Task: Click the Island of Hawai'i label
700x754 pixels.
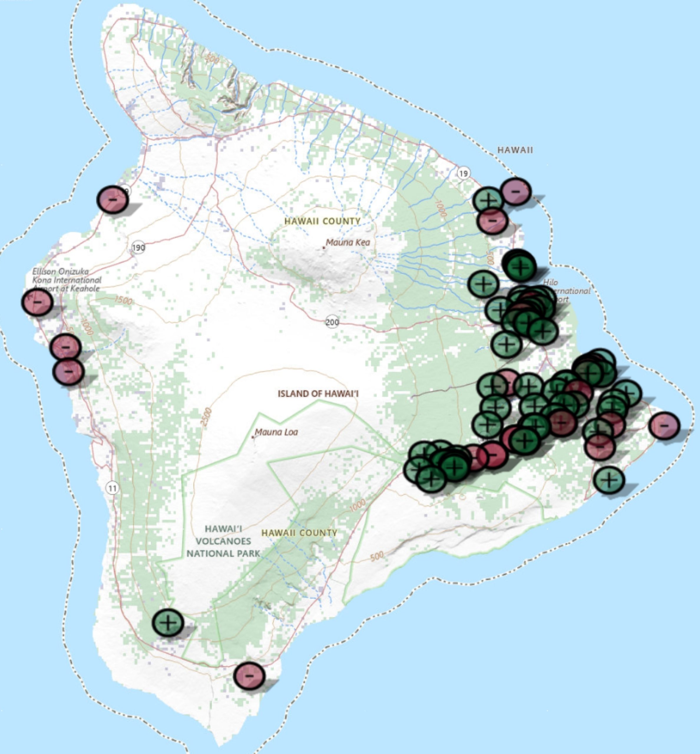Action: 318,394
